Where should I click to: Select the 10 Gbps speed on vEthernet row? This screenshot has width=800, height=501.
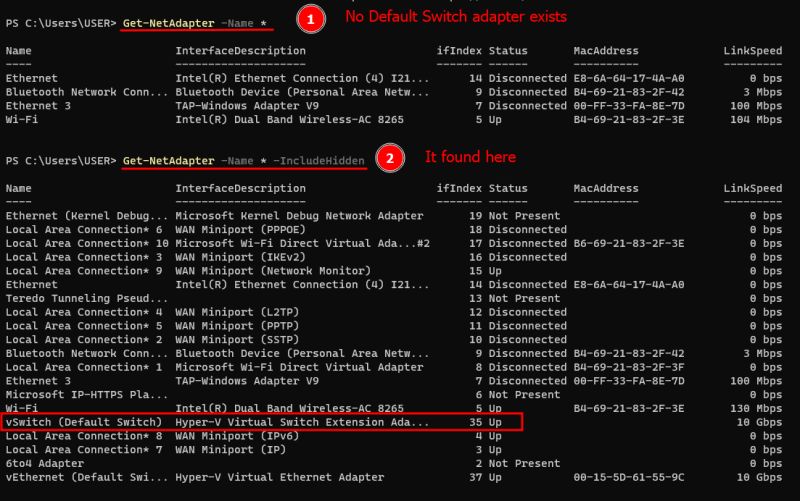(759, 478)
